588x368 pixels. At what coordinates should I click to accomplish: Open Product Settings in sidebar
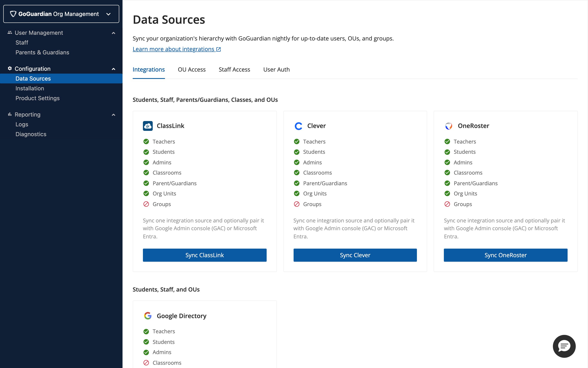[37, 98]
